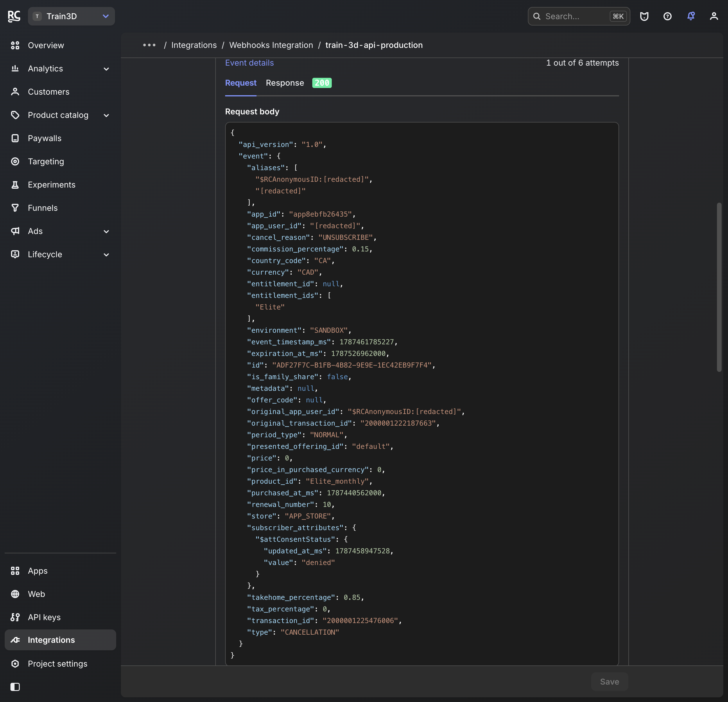Open the Event details link
728x702 pixels.
249,63
